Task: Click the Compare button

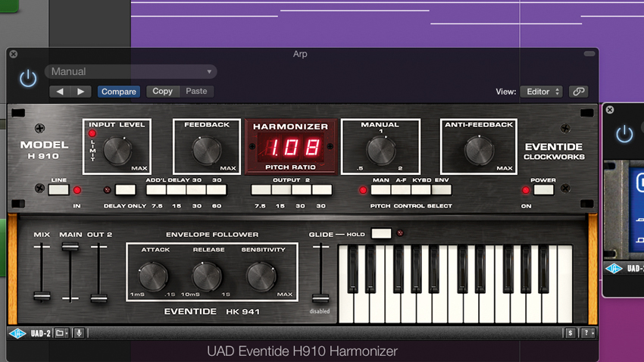Action: point(119,92)
